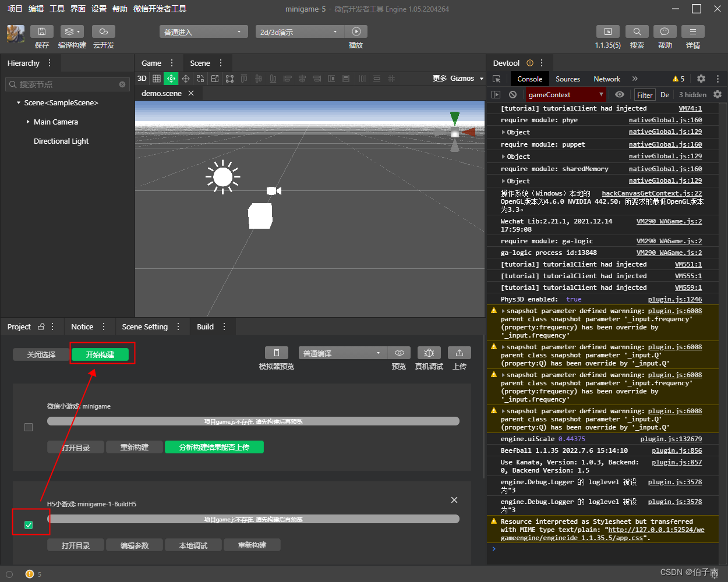Open the 普通进入 entry mode dropdown
The height and width of the screenshot is (582, 728).
[x=204, y=32]
